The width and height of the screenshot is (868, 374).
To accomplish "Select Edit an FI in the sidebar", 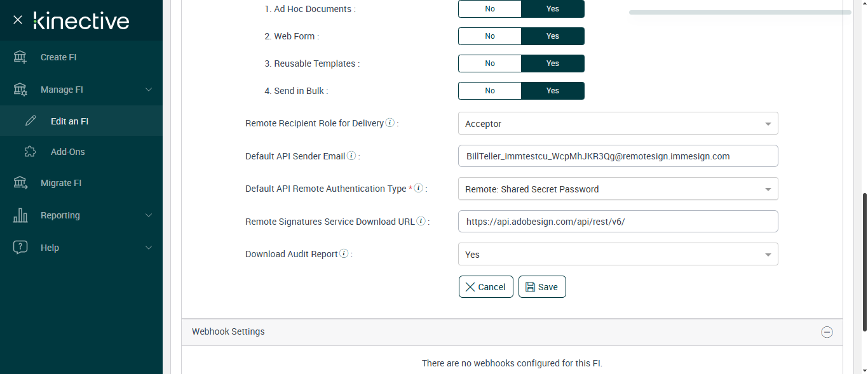I will [x=81, y=121].
